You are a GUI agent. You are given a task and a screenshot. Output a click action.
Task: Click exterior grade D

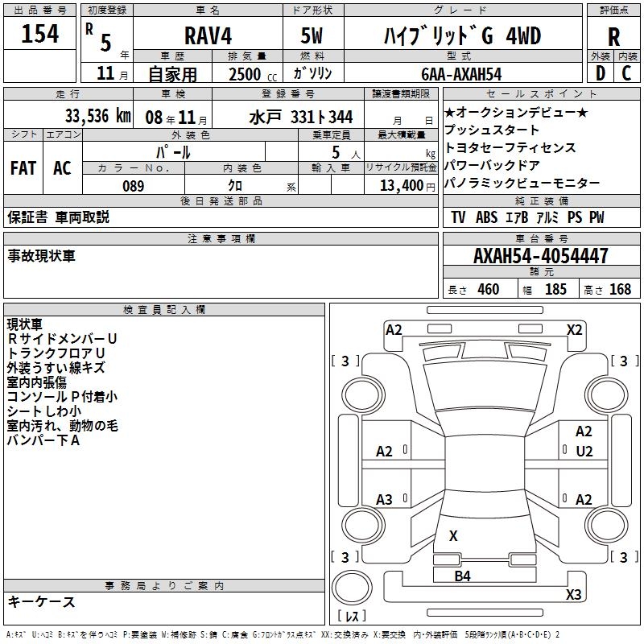coord(600,73)
